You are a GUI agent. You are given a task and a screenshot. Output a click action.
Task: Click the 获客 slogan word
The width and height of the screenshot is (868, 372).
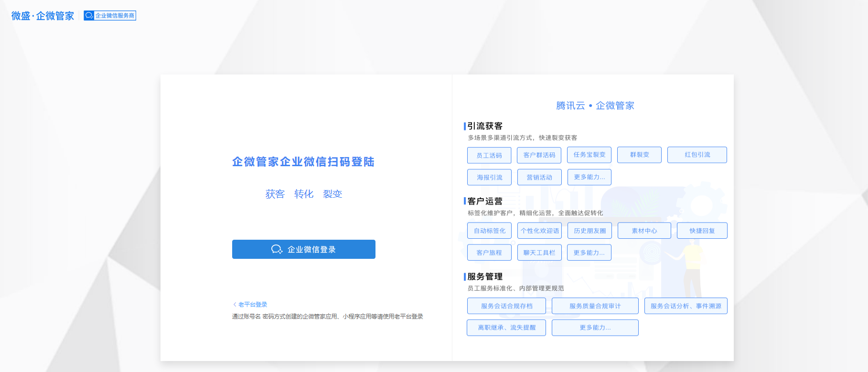point(275,194)
